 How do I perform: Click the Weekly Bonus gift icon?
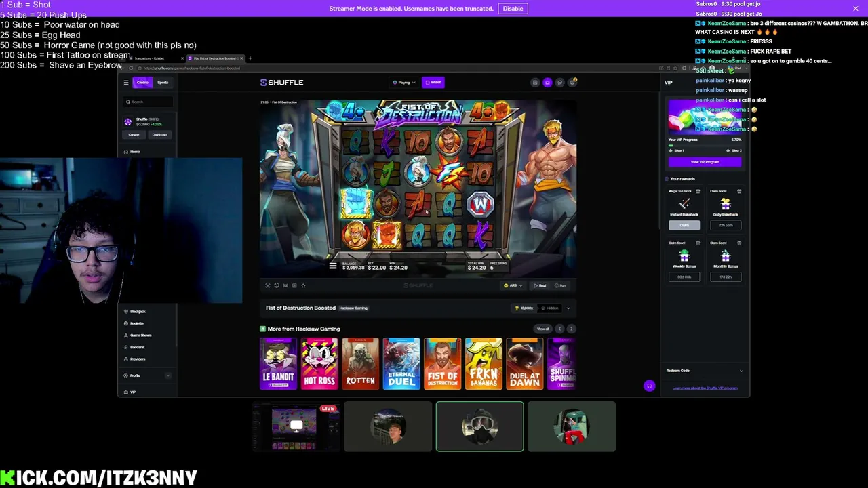(684, 256)
